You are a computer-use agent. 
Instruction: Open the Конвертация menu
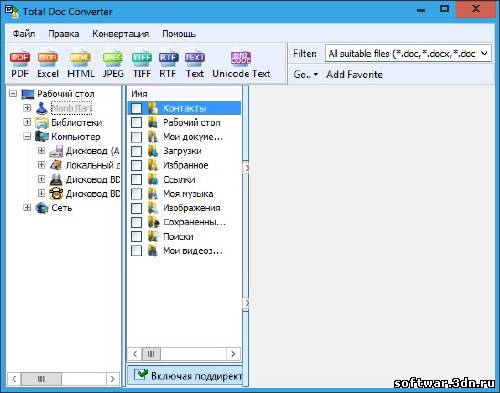[x=120, y=34]
